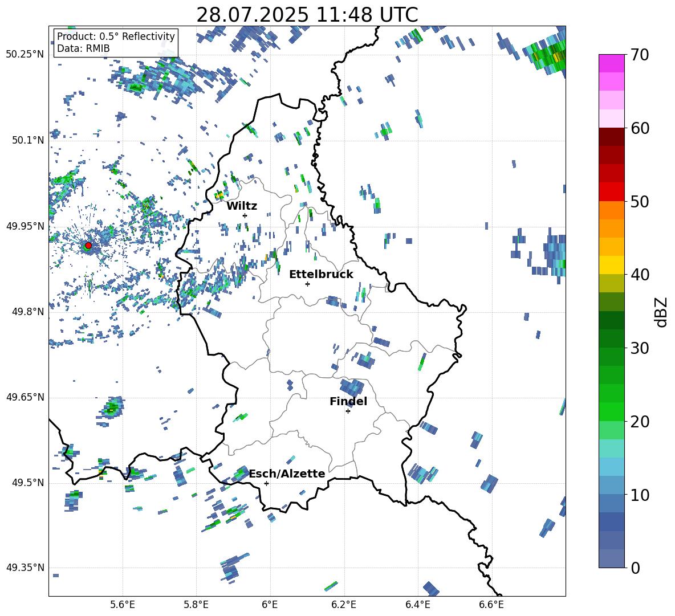Click the Data: RMIB text
675x616 pixels.
pyautogui.click(x=83, y=48)
